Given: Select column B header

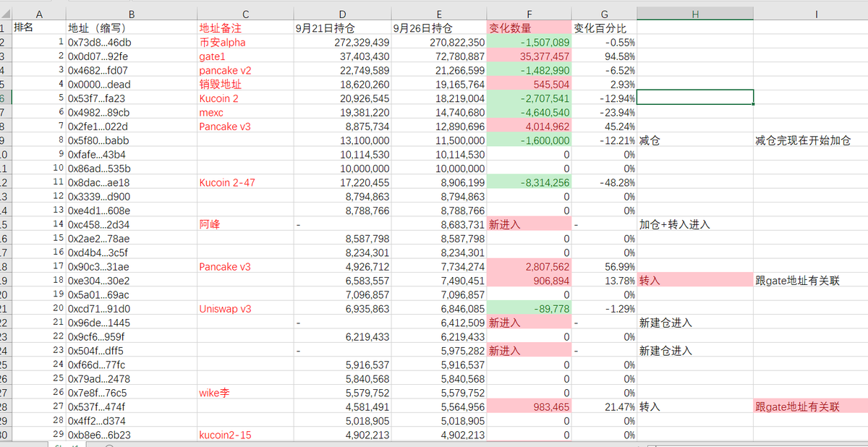Looking at the screenshot, I should (131, 14).
